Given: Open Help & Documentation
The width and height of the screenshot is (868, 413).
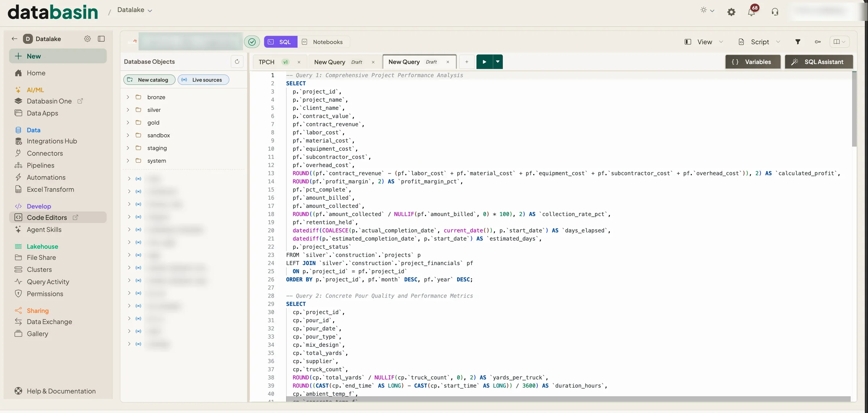Looking at the screenshot, I should pos(61,391).
